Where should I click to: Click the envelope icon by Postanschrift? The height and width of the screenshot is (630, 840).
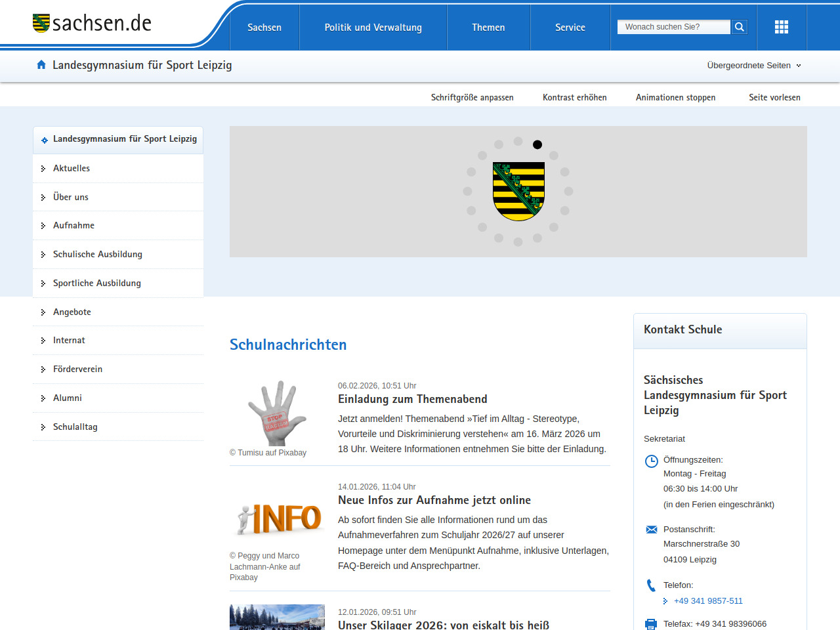click(651, 530)
